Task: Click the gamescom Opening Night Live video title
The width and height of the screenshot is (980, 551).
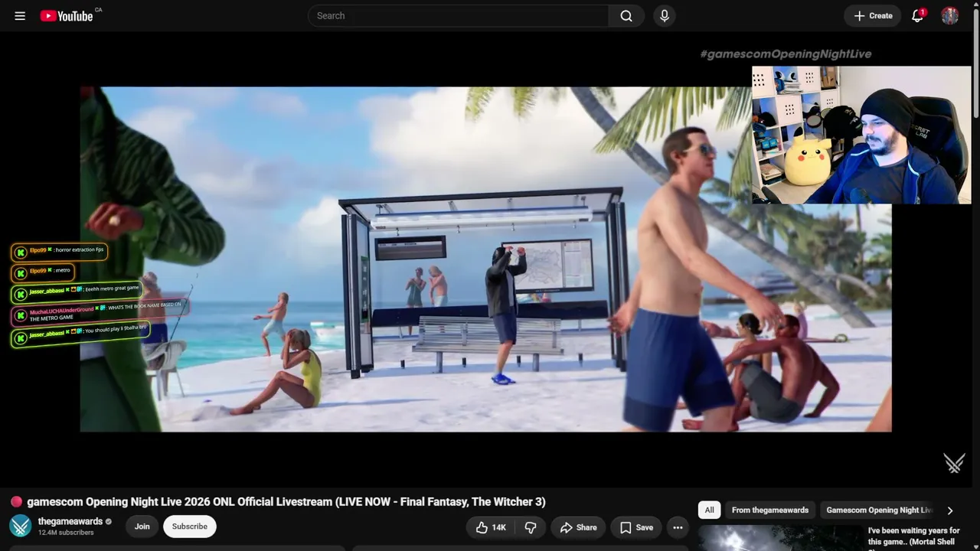Action: [x=286, y=502]
